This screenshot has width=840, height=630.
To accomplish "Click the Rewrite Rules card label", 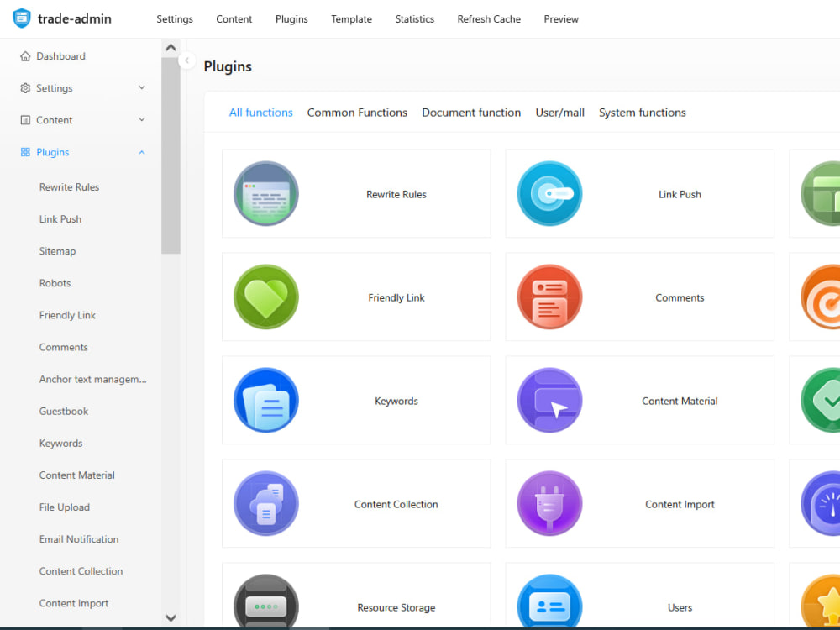I will point(396,195).
